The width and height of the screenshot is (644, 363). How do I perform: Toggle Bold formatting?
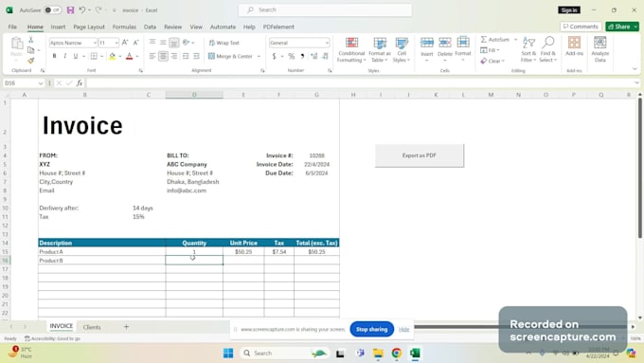pyautogui.click(x=54, y=56)
